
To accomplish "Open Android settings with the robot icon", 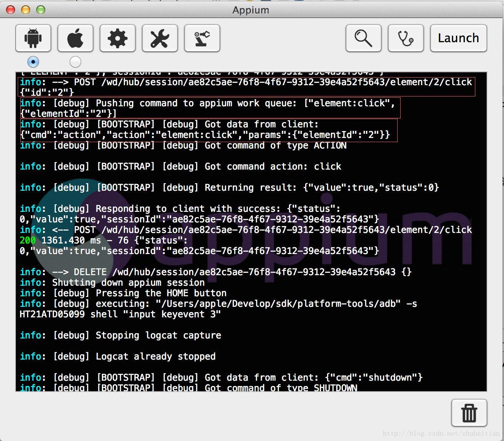I will [33, 38].
